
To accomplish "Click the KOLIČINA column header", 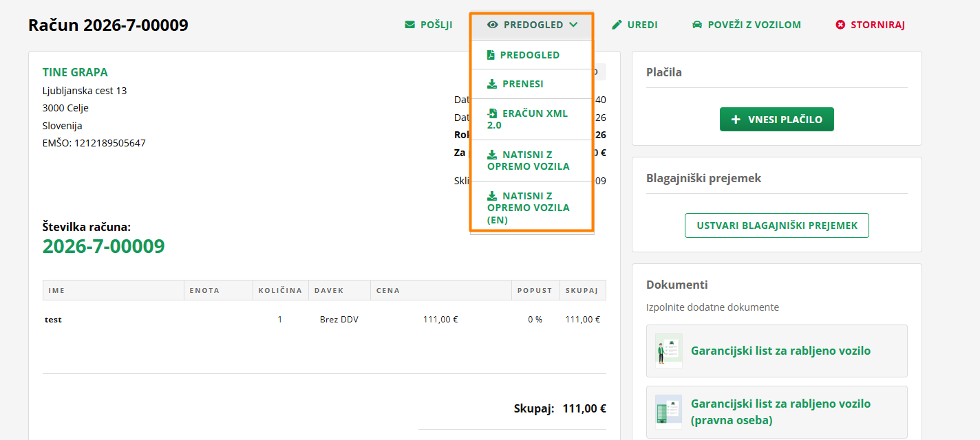I will click(280, 290).
